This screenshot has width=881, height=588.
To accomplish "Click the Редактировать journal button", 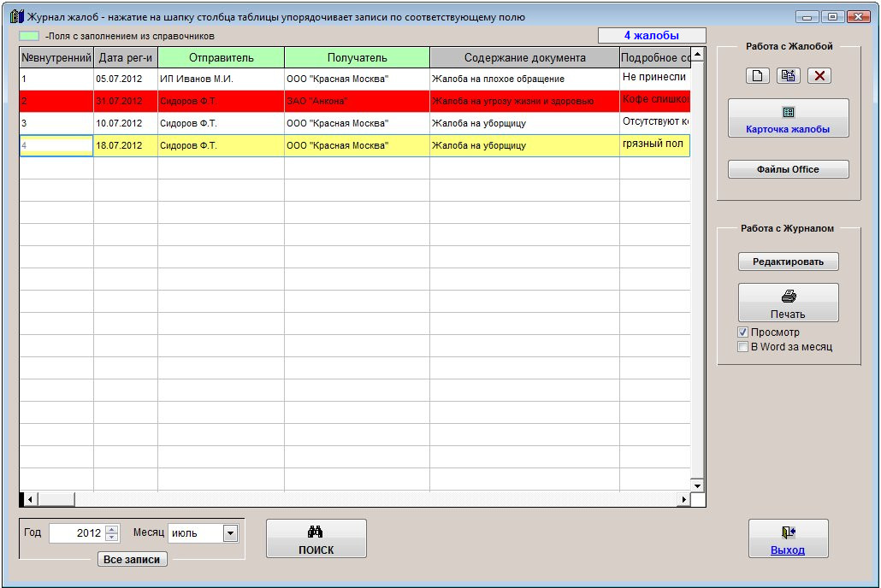I will pyautogui.click(x=788, y=262).
